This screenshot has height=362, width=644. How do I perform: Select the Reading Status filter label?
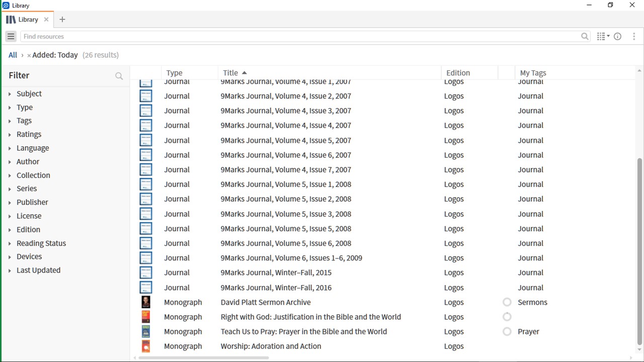[41, 243]
